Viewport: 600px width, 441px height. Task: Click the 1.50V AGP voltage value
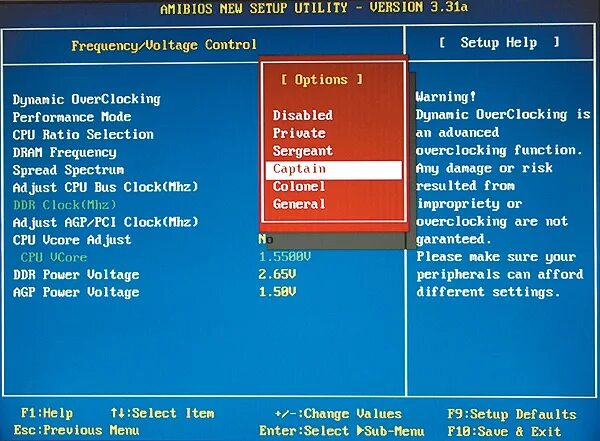[x=277, y=292]
